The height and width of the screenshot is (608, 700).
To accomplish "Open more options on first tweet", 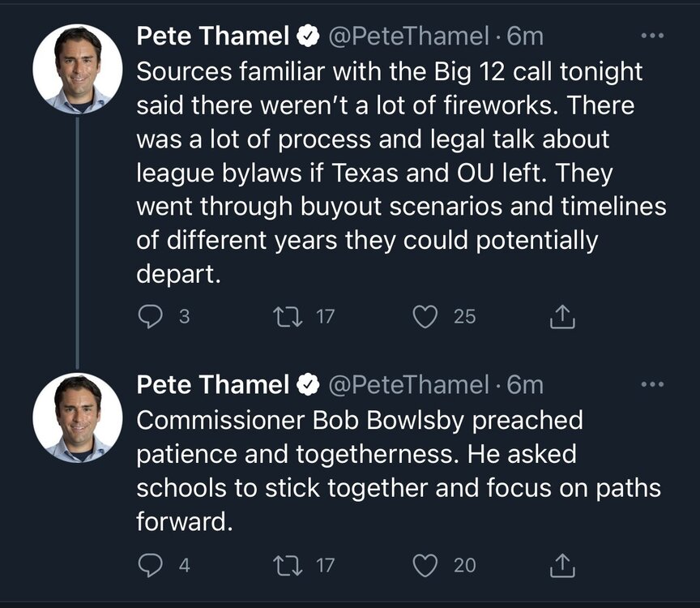I will click(x=651, y=36).
